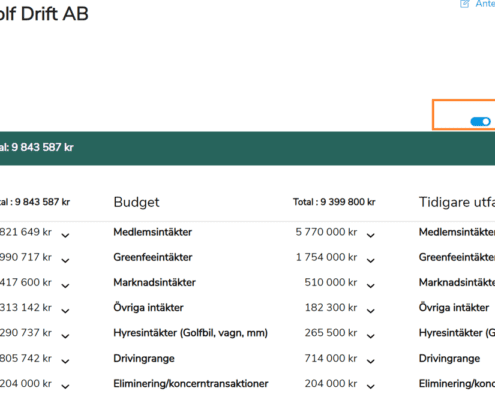495x400 pixels.
Task: Expand Budget Marknadsintäkter 510 000 kr chevron
Action: 371,286
